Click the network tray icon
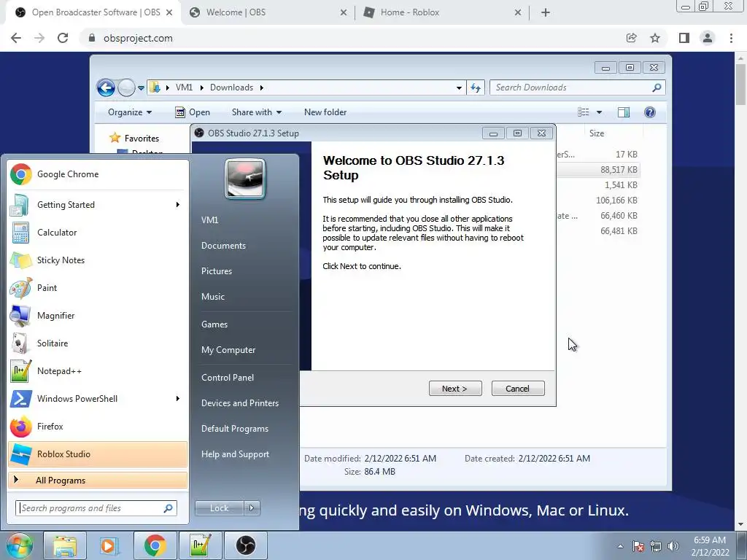This screenshot has height=560, width=747. tap(656, 546)
